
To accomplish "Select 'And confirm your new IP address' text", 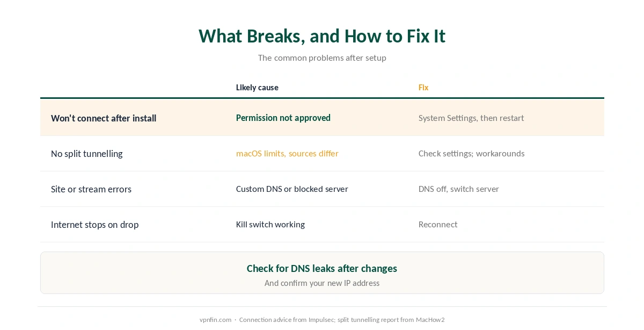I will [322, 283].
